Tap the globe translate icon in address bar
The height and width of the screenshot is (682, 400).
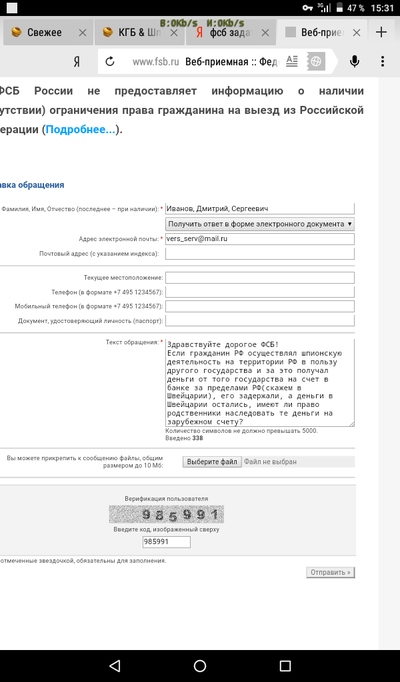tap(316, 62)
